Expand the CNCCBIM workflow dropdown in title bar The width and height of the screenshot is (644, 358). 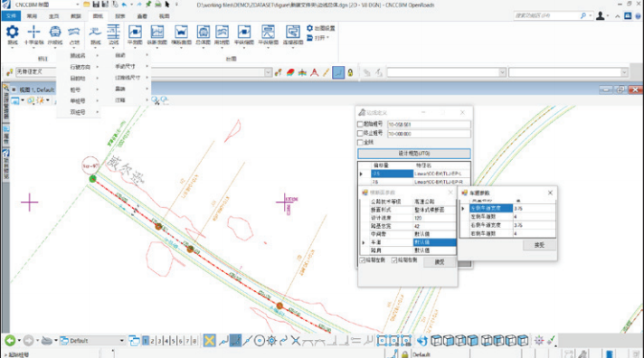pyautogui.click(x=78, y=5)
